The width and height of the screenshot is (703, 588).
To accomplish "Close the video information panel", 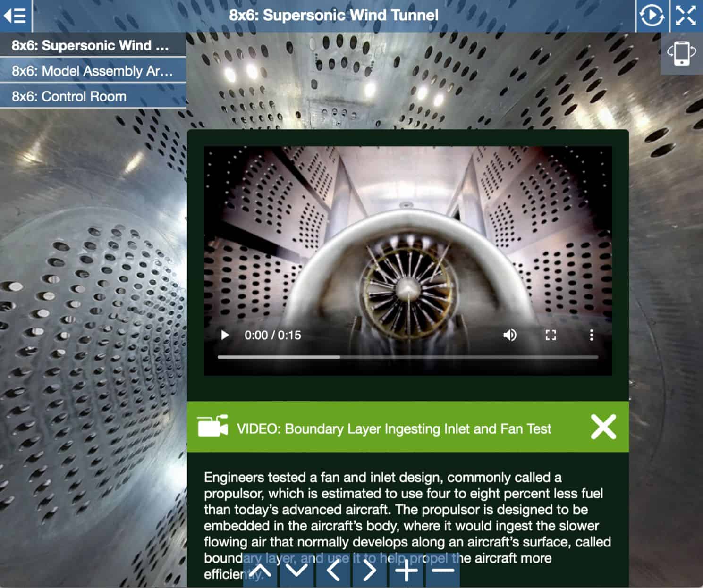I will tap(603, 427).
